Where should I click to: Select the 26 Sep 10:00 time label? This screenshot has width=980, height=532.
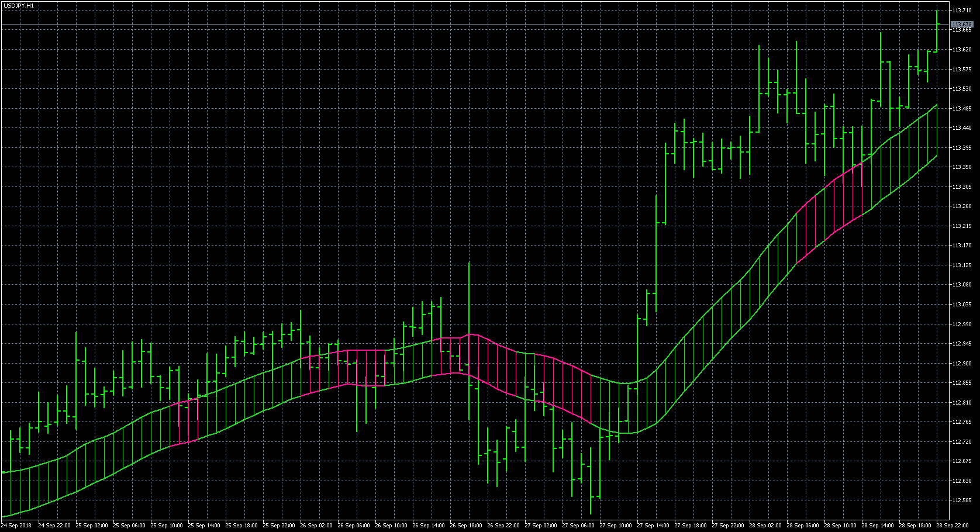[391, 526]
